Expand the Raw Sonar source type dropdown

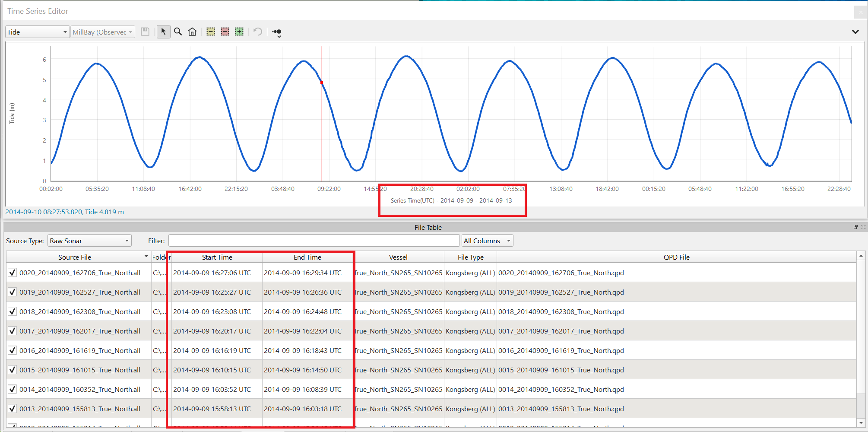89,241
